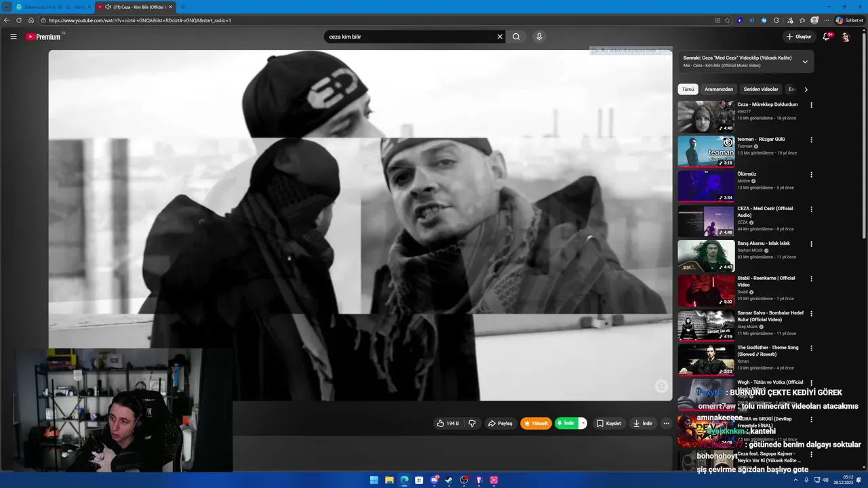
Task: Open options for Stabil - Reenkarne video
Action: click(x=811, y=279)
